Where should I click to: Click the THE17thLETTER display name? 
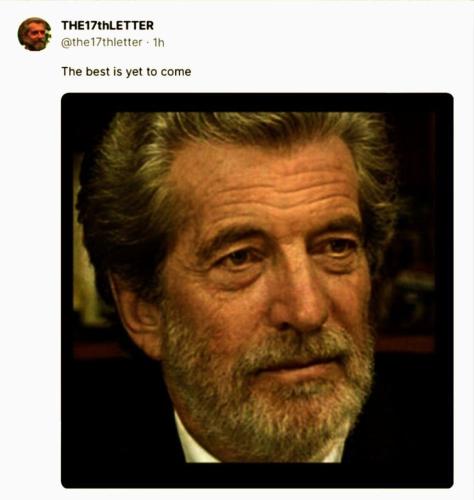107,25
